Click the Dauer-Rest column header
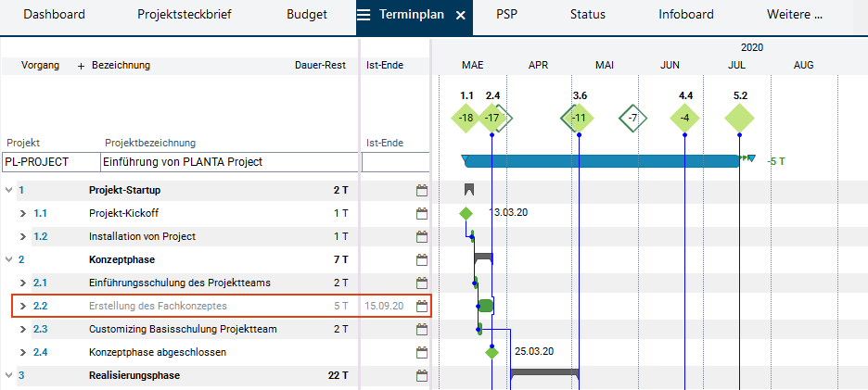The image size is (868, 390). tap(320, 65)
